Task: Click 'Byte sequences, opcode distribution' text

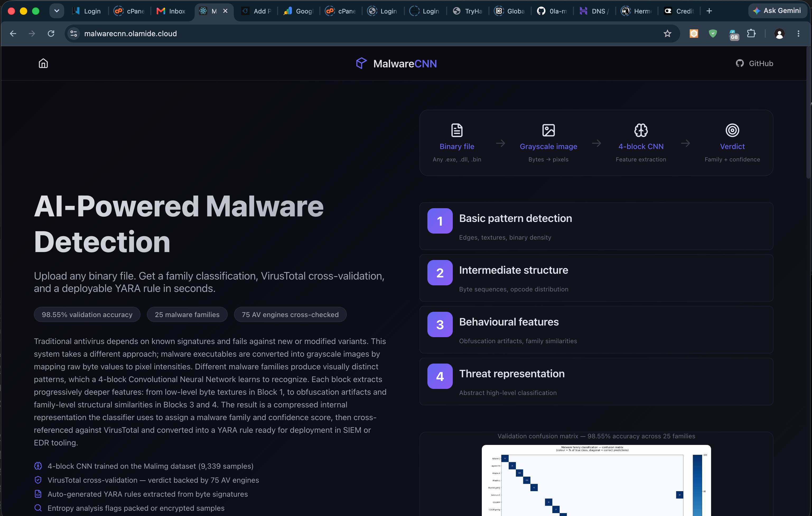Action: (x=514, y=289)
